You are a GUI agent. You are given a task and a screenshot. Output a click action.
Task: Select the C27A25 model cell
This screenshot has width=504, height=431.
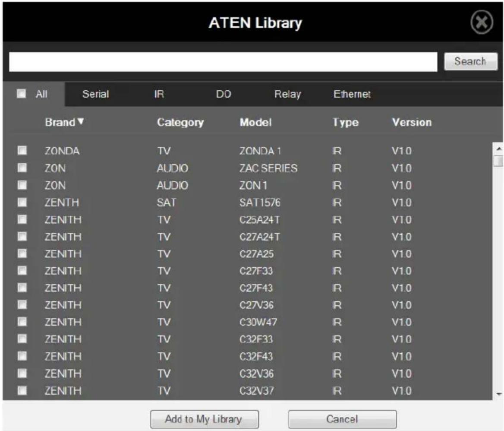point(256,254)
